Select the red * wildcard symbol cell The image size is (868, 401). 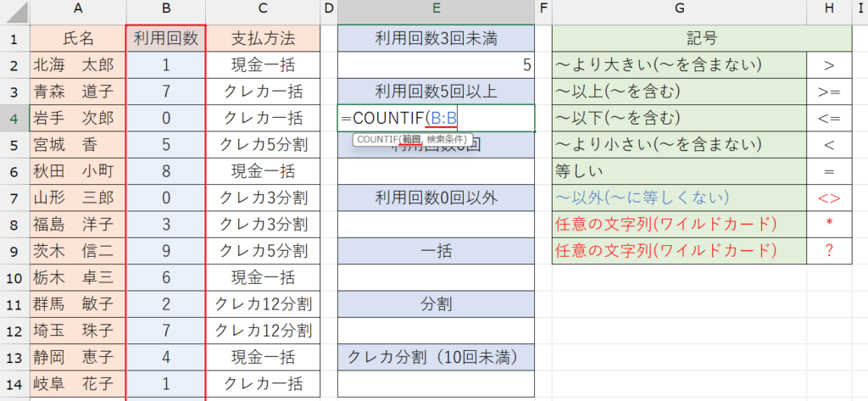coord(829,225)
